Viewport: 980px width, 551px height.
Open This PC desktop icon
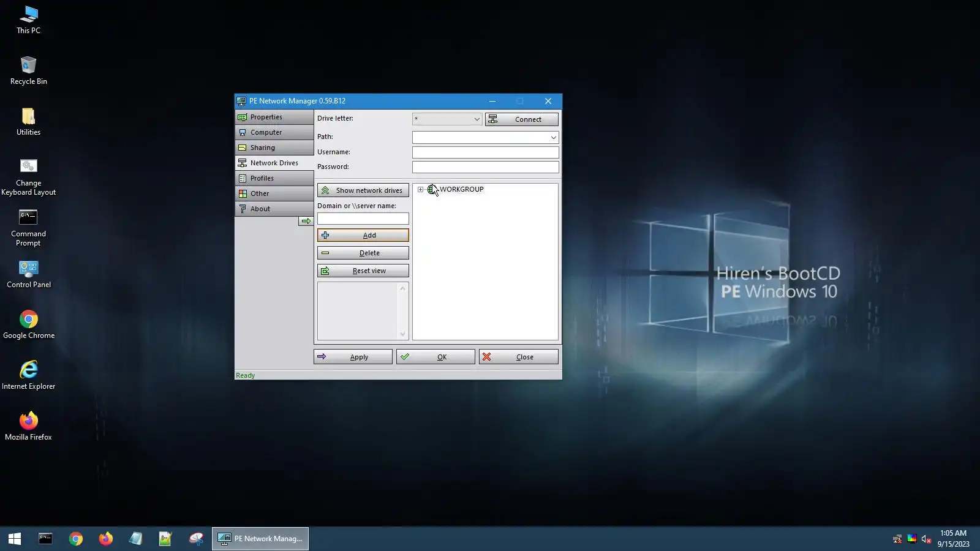tap(28, 20)
